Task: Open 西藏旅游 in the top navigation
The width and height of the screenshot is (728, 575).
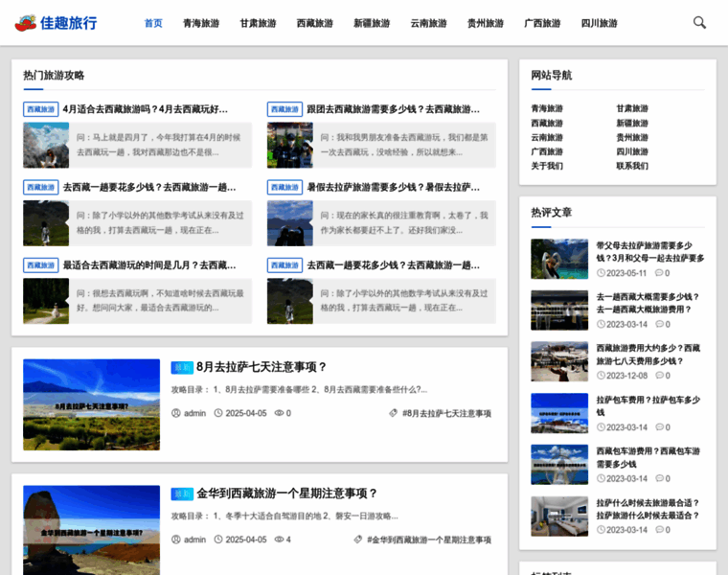Action: (x=315, y=23)
